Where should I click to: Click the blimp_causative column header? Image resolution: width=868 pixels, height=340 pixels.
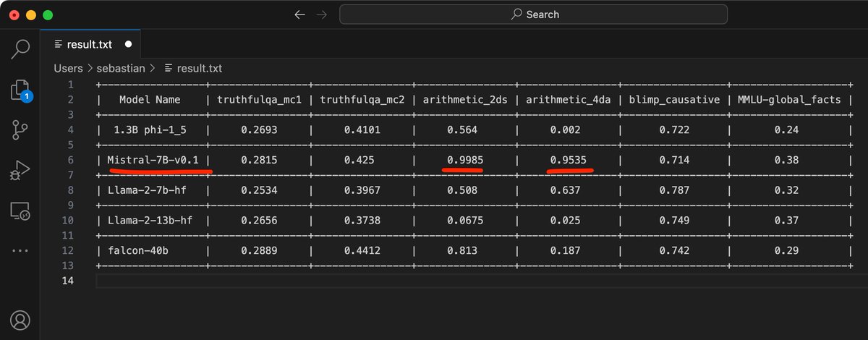point(674,99)
